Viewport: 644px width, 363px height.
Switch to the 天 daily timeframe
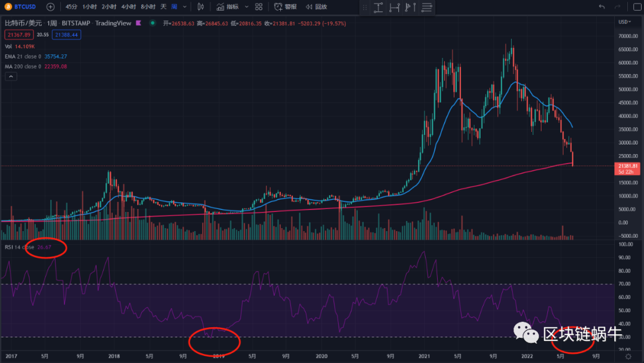(163, 7)
